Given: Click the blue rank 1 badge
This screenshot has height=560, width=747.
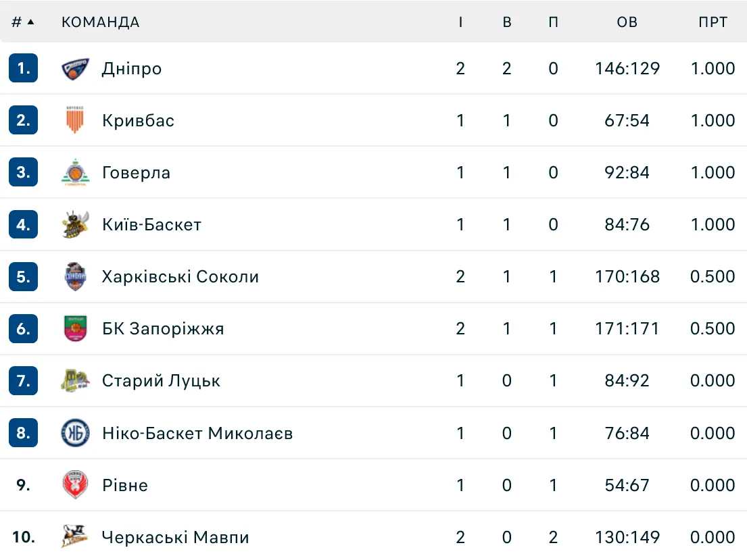Looking at the screenshot, I should (x=24, y=68).
